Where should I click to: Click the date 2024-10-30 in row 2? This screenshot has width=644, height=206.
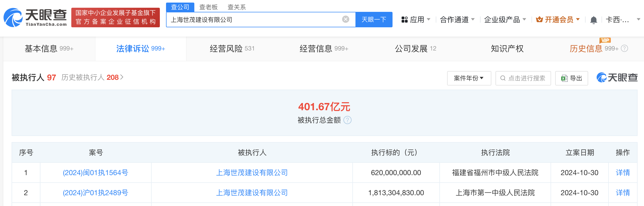pyautogui.click(x=579, y=193)
